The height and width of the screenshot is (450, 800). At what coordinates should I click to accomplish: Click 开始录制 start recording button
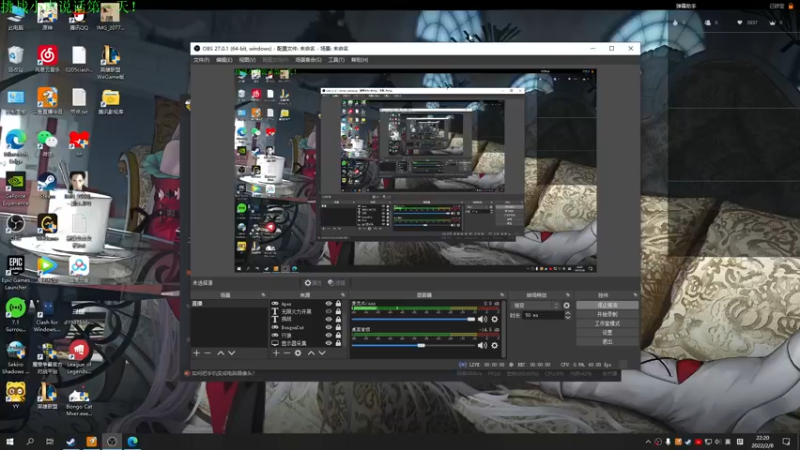pyautogui.click(x=607, y=314)
